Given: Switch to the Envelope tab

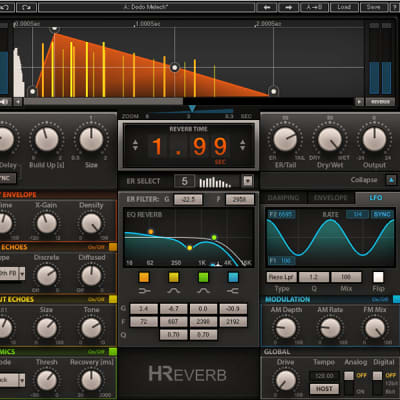Looking at the screenshot, I should point(330,198).
